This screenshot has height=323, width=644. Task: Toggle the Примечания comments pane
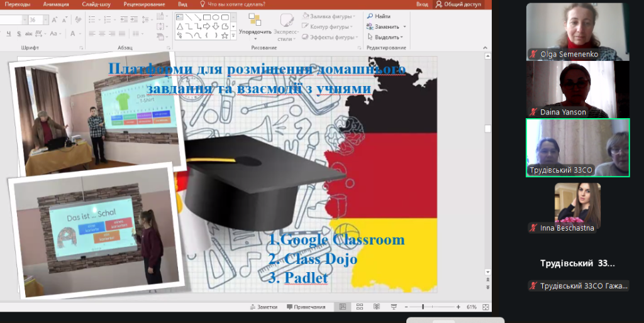(306, 307)
